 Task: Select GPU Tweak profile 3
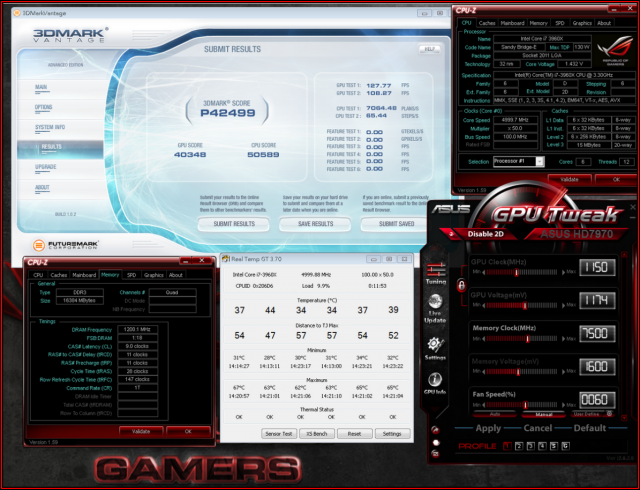pos(531,446)
